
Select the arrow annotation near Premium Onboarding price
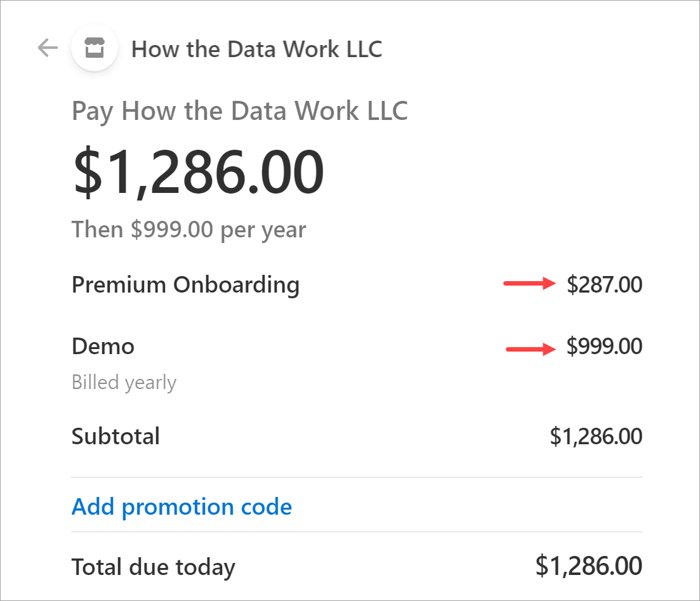[x=530, y=284]
